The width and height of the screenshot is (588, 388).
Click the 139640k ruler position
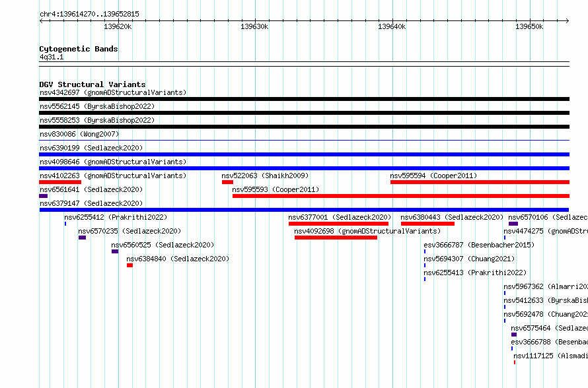click(x=392, y=26)
